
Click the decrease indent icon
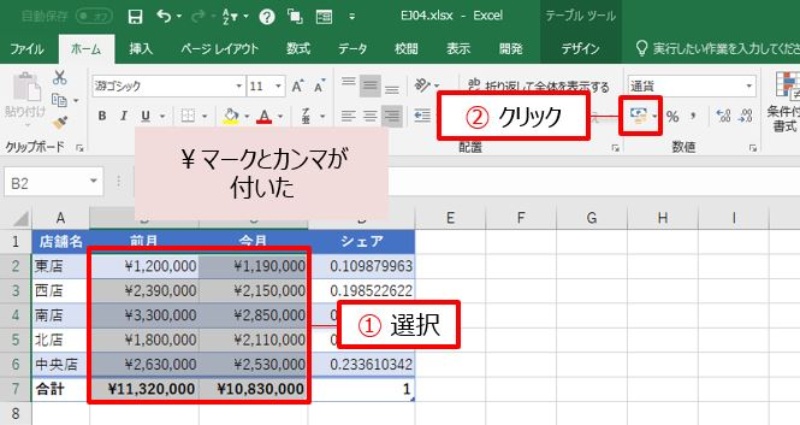pos(422,116)
